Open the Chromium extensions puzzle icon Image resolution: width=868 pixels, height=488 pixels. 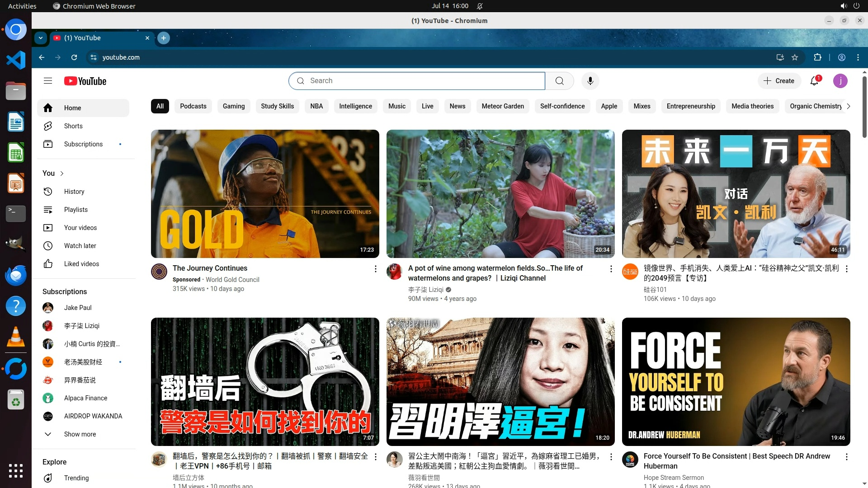817,57
